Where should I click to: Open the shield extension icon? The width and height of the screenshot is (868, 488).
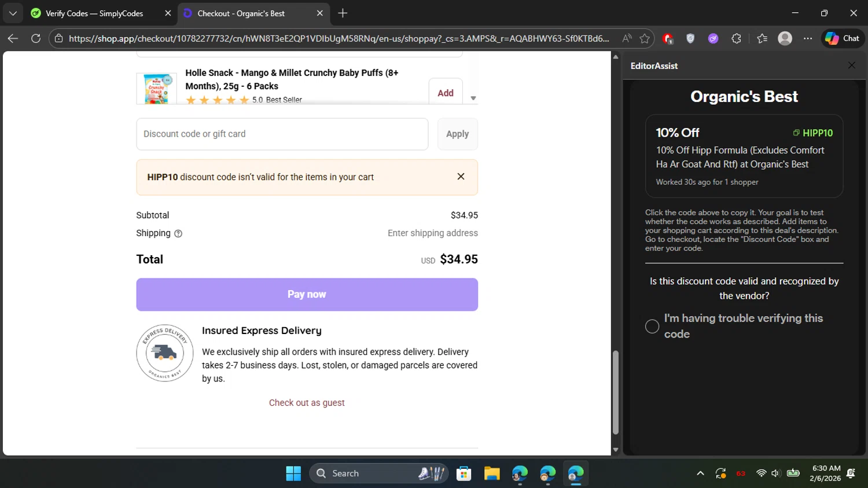[690, 38]
